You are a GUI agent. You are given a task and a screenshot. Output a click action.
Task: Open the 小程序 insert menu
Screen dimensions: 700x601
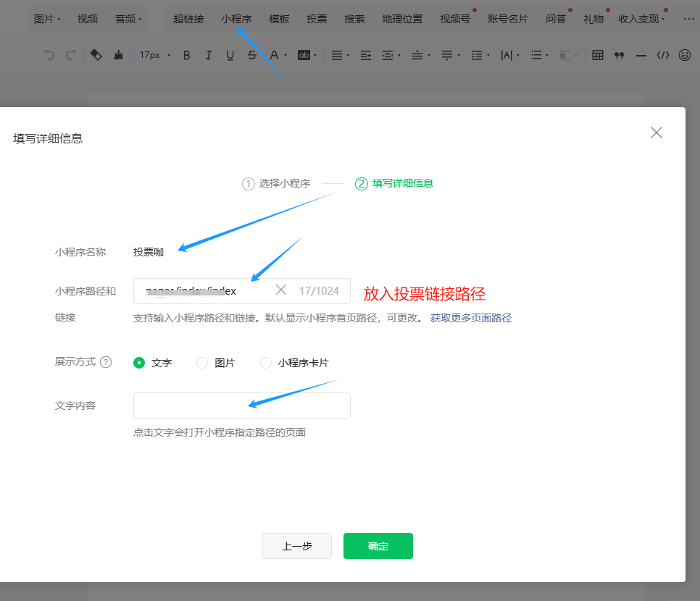click(236, 19)
